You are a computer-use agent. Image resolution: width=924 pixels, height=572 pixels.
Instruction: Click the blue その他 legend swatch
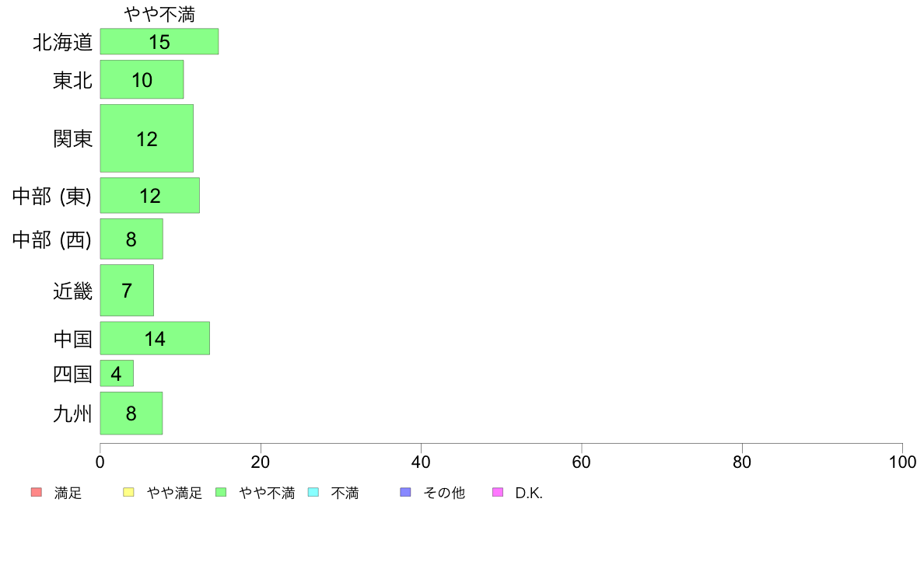point(405,492)
